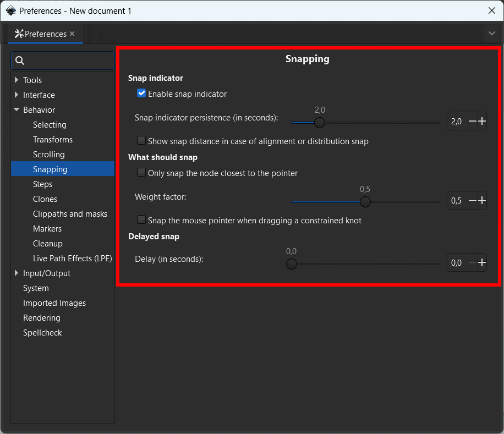Decrease Weight factor using the minus icon
Screen dimensions: 504x434
tap(472, 201)
